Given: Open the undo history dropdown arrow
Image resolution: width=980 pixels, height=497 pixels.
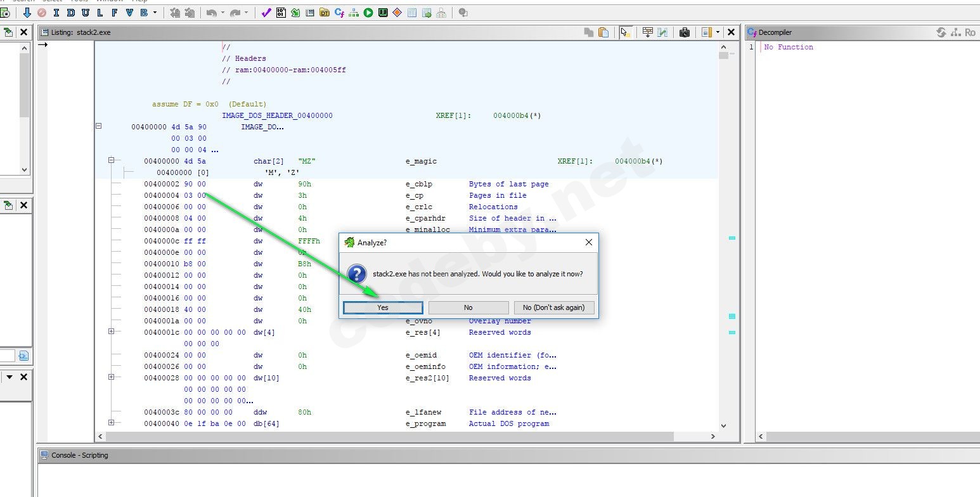Looking at the screenshot, I should click(x=222, y=13).
